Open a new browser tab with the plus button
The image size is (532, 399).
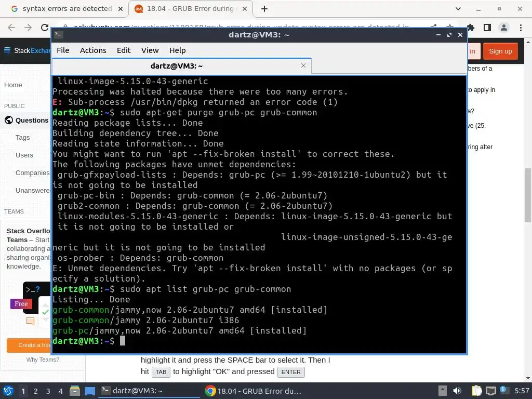click(x=264, y=9)
